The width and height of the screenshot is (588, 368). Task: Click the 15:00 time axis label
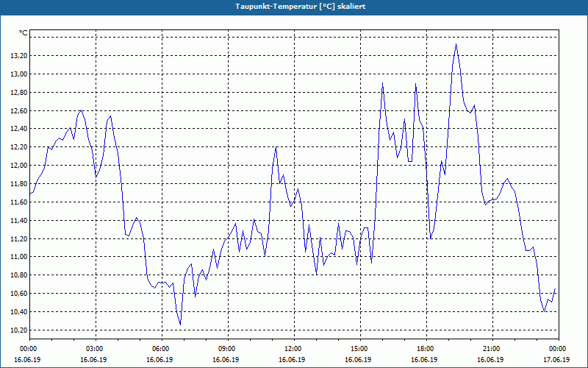click(x=360, y=349)
